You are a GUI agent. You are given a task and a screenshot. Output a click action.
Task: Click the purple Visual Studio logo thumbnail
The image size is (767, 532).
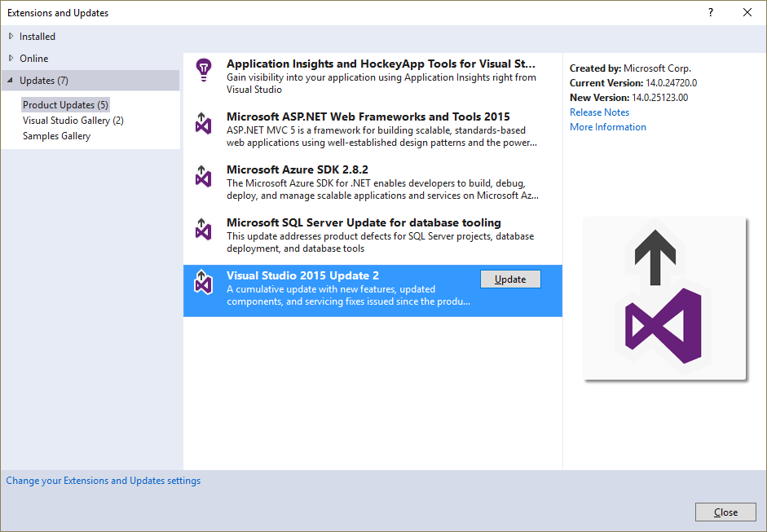[664, 298]
